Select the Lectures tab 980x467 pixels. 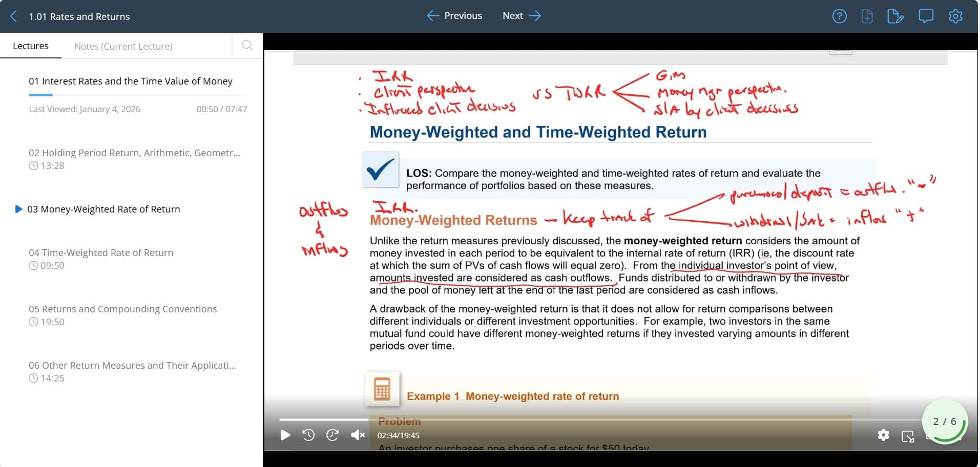(31, 46)
